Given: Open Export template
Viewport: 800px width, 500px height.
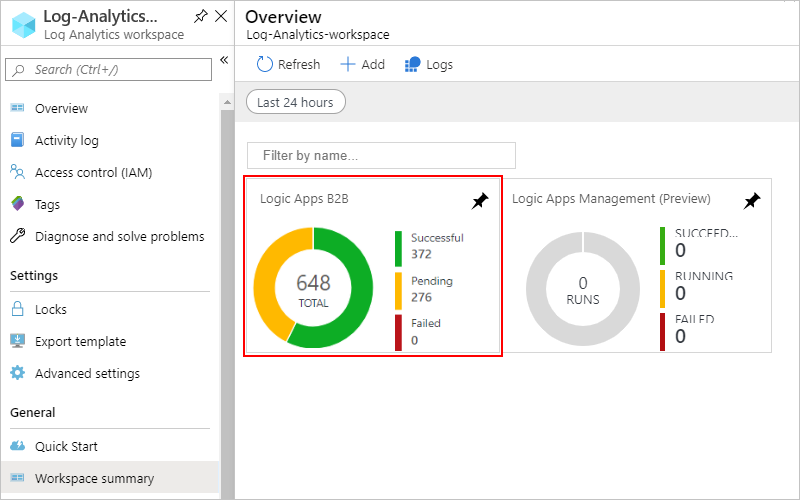Looking at the screenshot, I should click(80, 342).
